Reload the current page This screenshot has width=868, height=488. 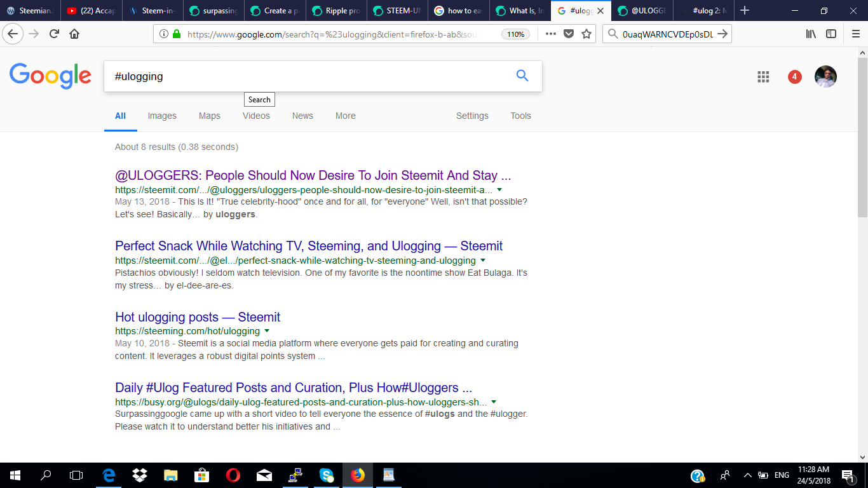(x=54, y=34)
